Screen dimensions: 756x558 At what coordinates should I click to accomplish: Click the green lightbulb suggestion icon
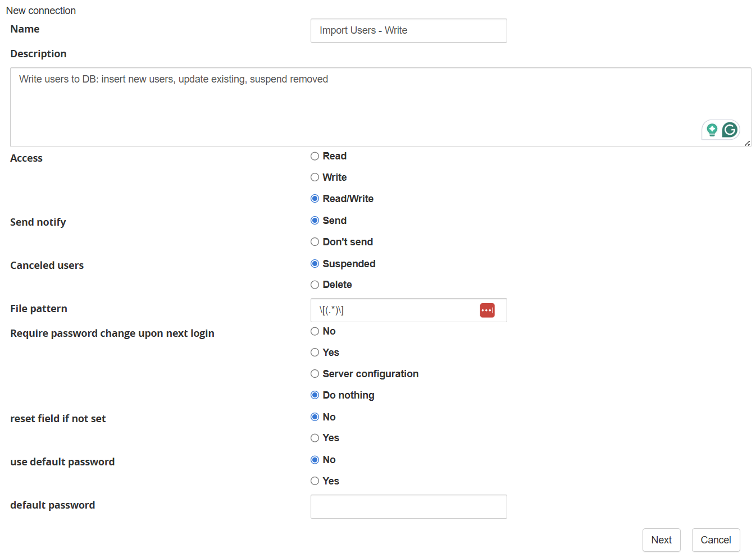[712, 130]
